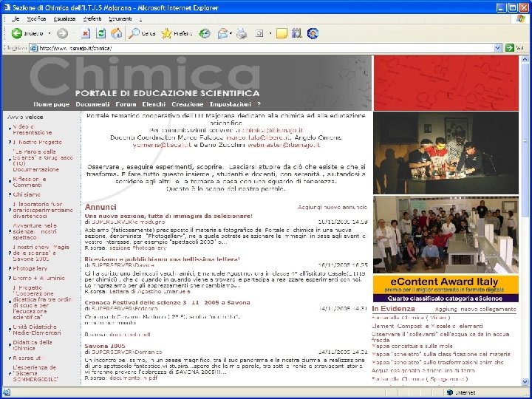The image size is (532, 399).
Task: Open the 'Savona 2005' announcement title
Action: pyautogui.click(x=105, y=346)
